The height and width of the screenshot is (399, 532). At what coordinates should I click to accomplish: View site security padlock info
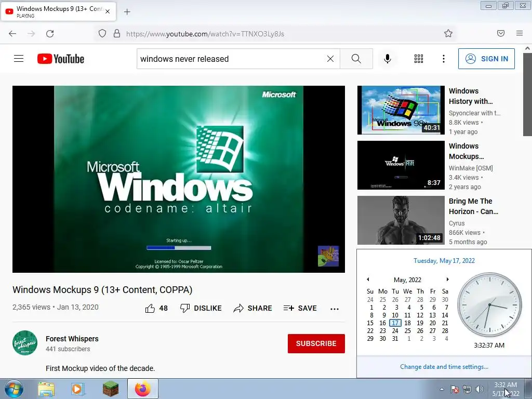click(117, 34)
